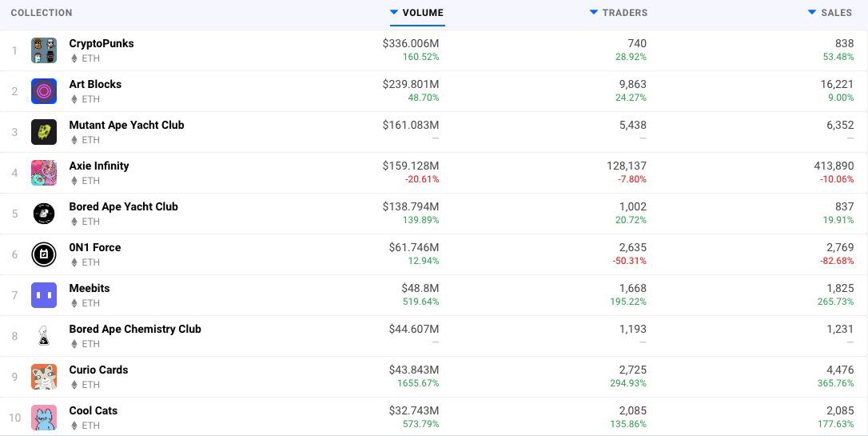Select the Cool Cats blue cat icon

(x=44, y=418)
